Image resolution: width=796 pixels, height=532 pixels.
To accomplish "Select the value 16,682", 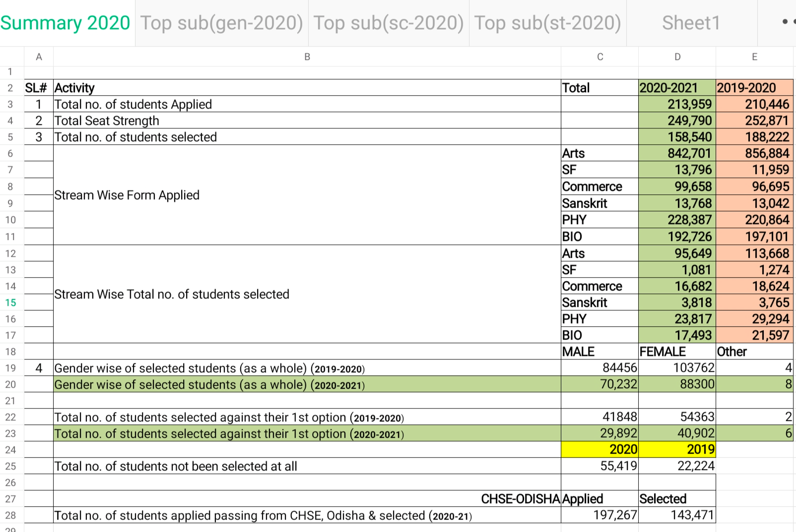I will pos(677,286).
